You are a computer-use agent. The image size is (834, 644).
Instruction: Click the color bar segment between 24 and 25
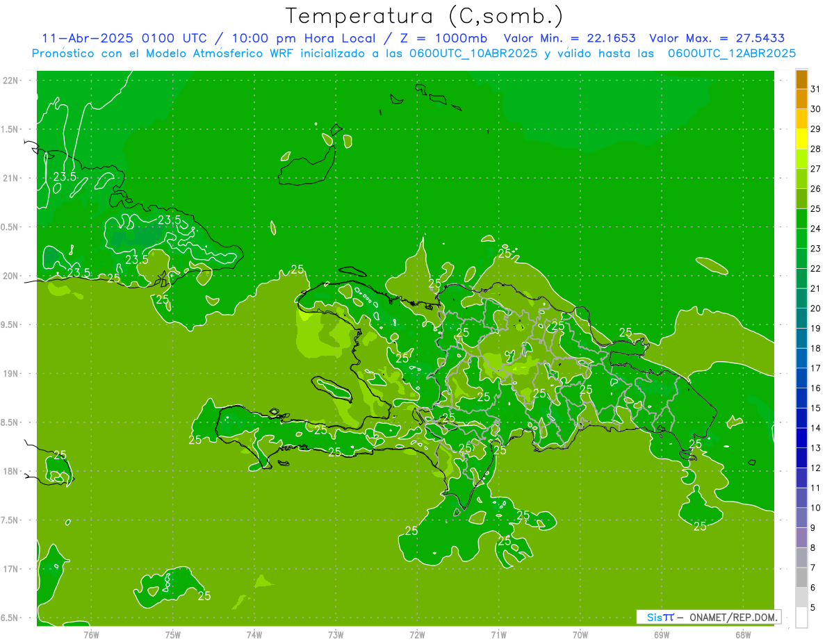(x=801, y=220)
